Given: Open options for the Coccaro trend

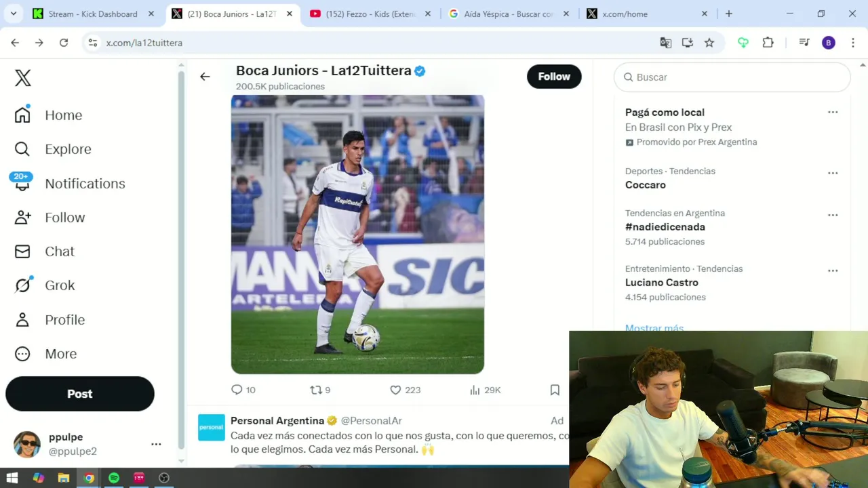Looking at the screenshot, I should click(x=833, y=173).
